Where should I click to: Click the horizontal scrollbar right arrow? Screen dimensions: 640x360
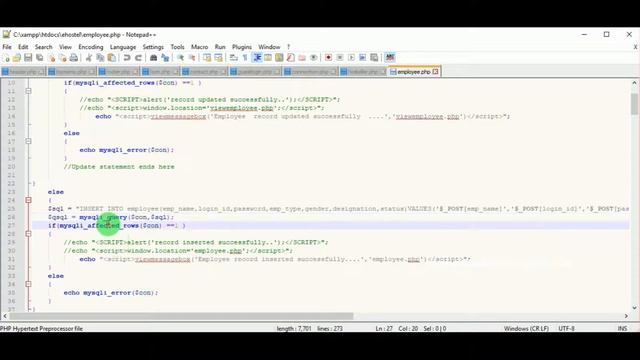[626, 316]
